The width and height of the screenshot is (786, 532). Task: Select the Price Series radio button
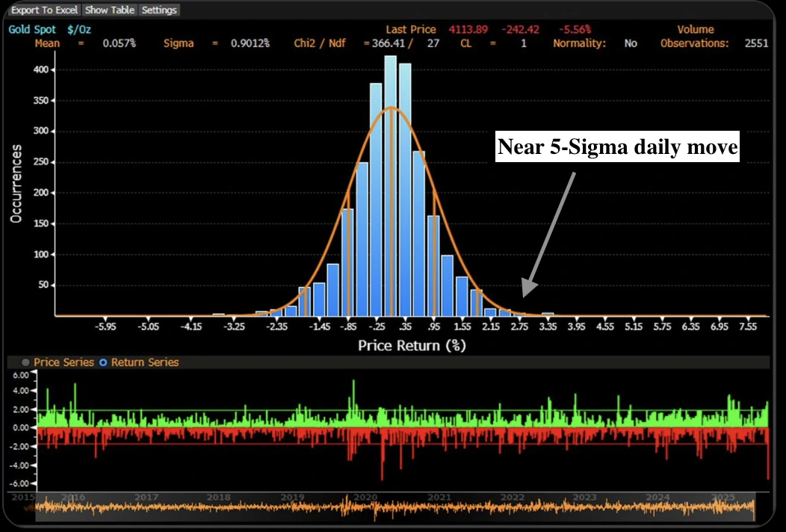tap(27, 362)
